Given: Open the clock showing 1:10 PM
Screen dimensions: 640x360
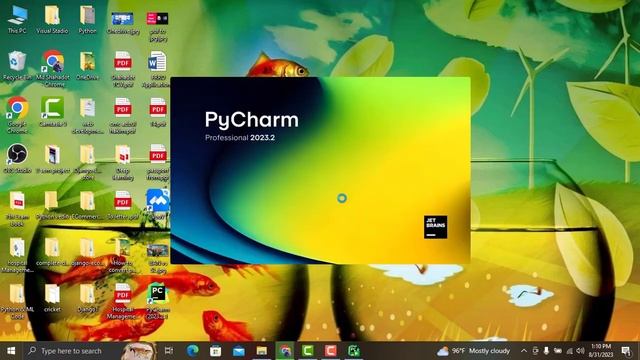Looking at the screenshot, I should (x=601, y=351).
